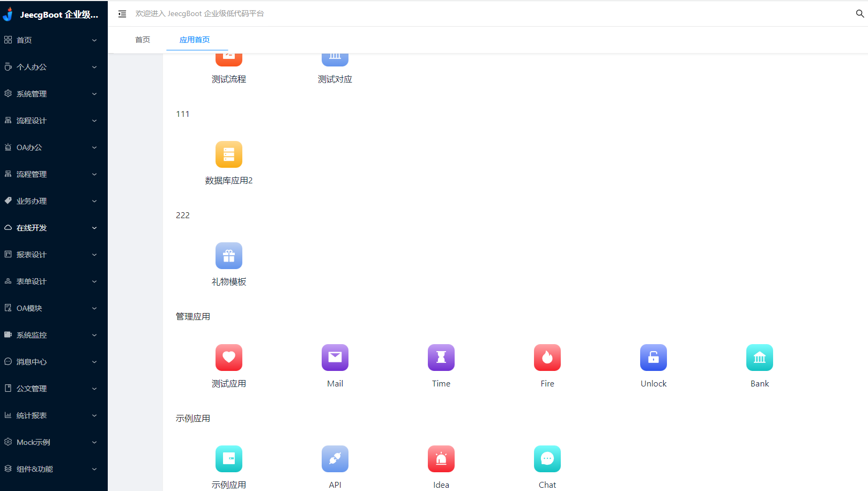Click the 个人办公 sidebar icon
Image resolution: width=868 pixels, height=491 pixels.
[x=8, y=66]
